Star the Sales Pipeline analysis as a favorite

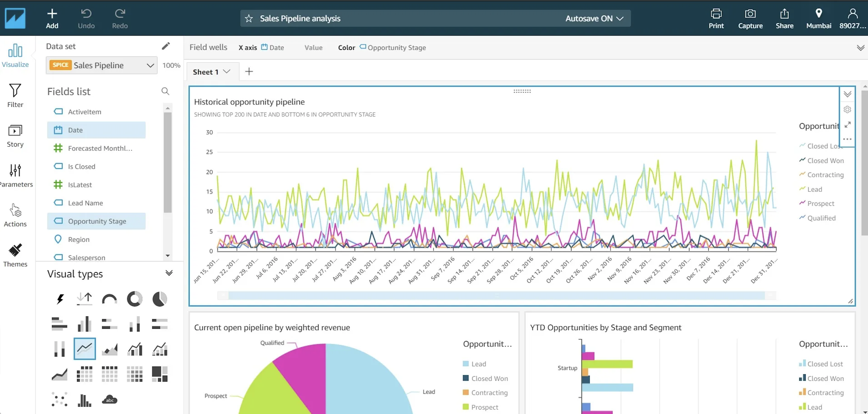[249, 19]
